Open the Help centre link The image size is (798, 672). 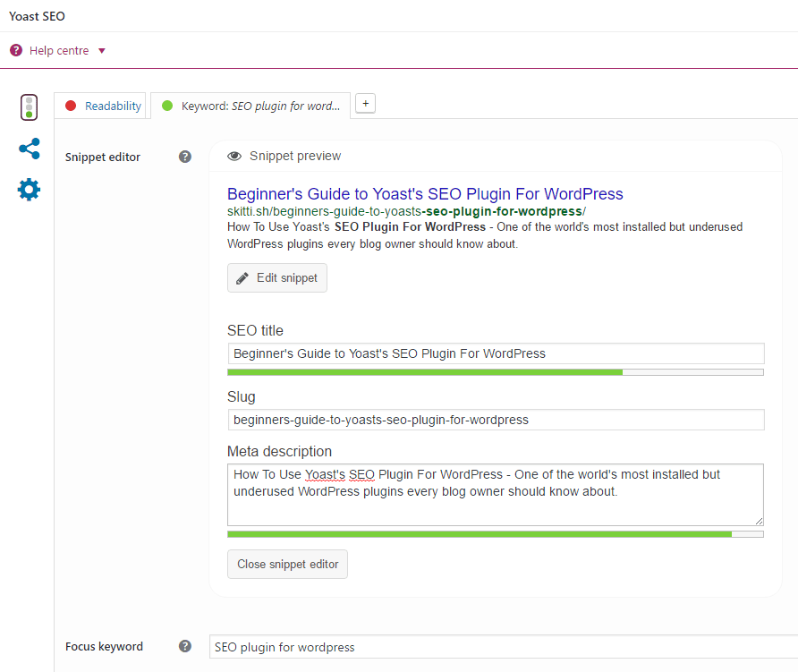59,51
